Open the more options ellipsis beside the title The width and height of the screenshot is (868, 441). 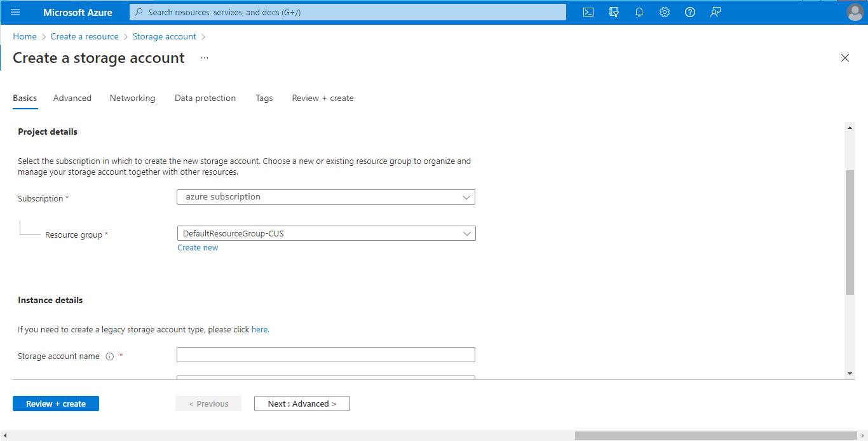(x=205, y=58)
